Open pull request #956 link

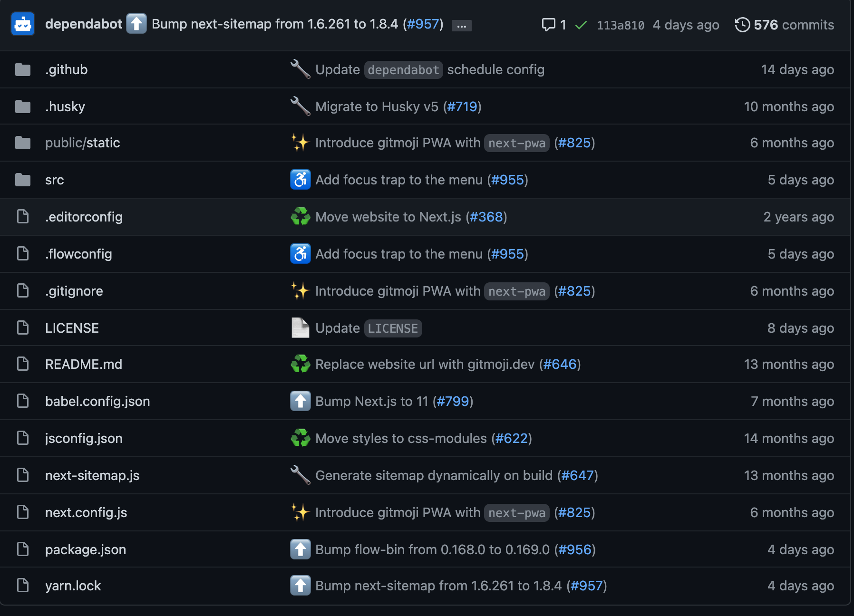pyautogui.click(x=575, y=549)
